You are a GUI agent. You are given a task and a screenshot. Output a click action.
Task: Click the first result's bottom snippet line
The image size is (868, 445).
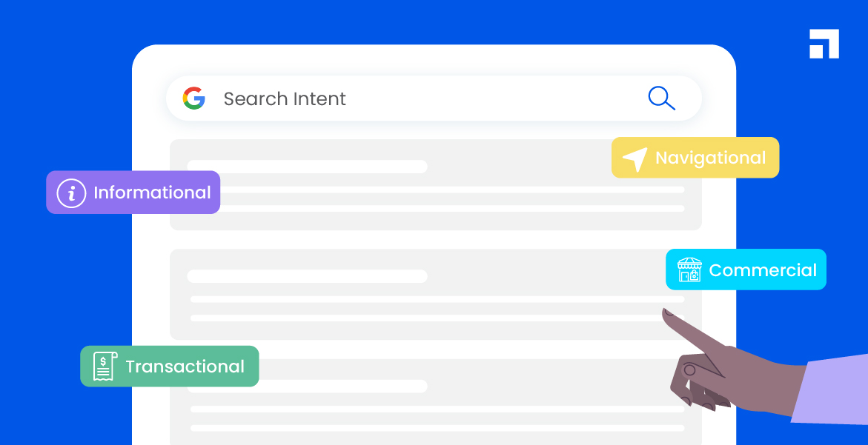pos(437,209)
